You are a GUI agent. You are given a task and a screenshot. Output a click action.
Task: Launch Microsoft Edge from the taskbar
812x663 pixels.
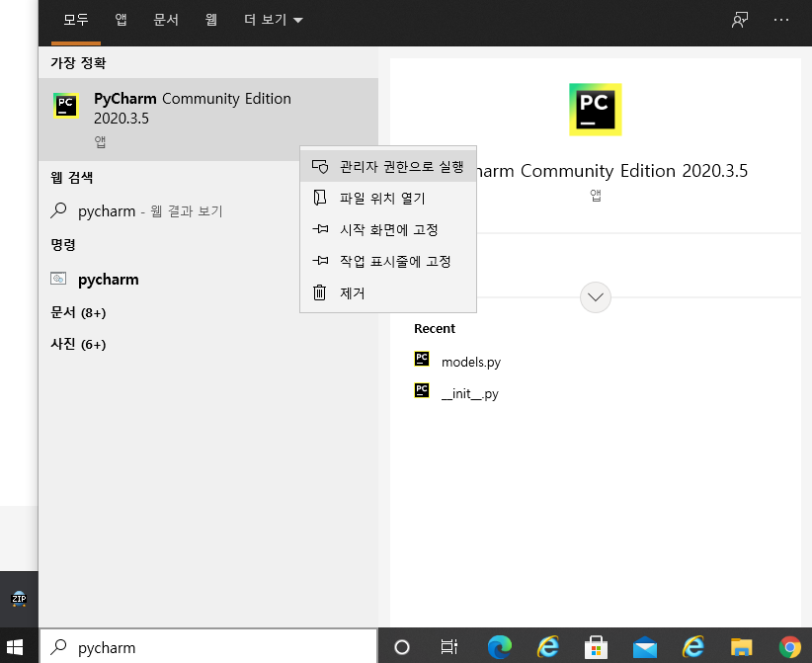pyautogui.click(x=499, y=647)
